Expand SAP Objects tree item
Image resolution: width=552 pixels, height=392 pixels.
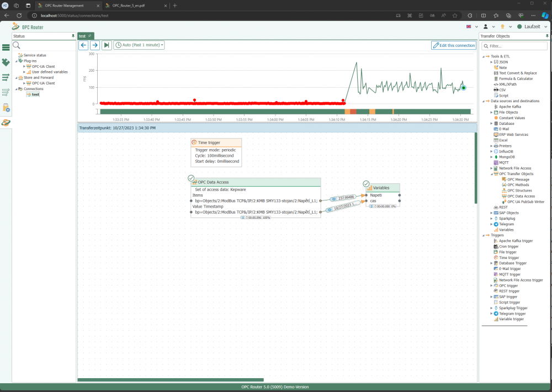pos(491,213)
